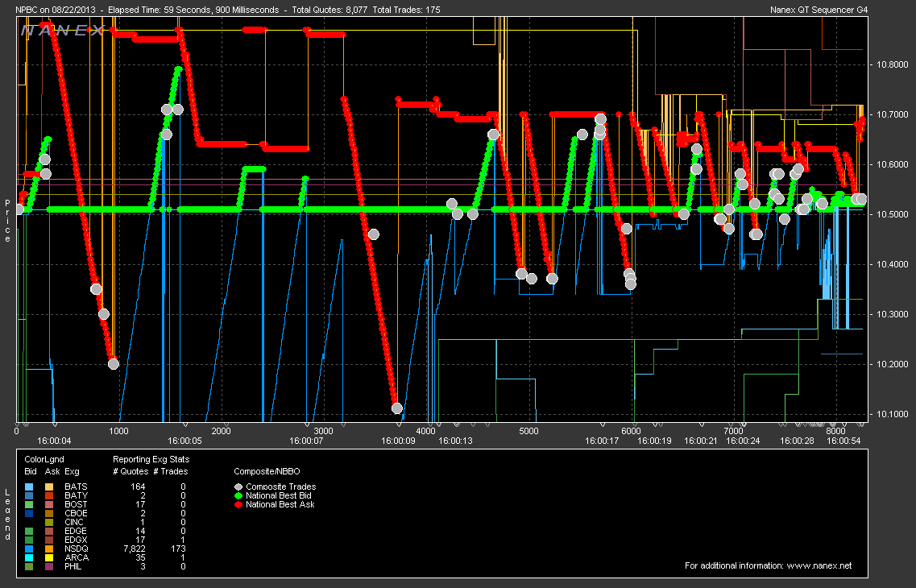
Task: Select the BOST bid color swatch
Action: [29, 504]
